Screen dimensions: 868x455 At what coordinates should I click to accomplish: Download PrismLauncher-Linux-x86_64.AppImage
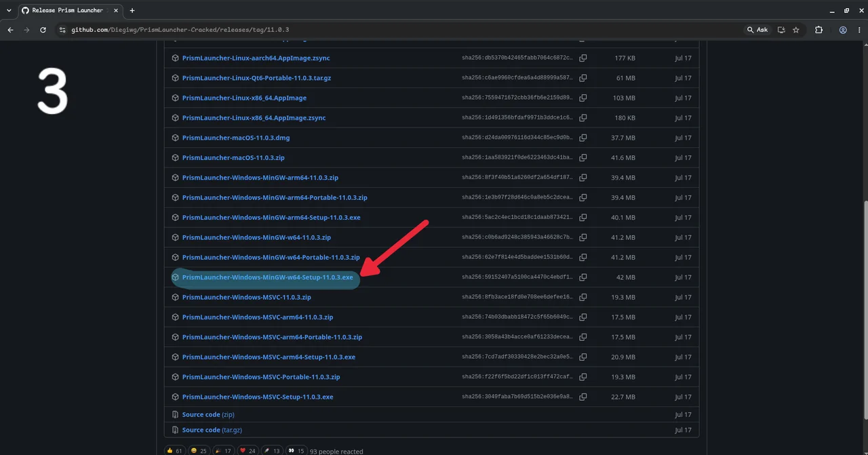click(x=244, y=98)
